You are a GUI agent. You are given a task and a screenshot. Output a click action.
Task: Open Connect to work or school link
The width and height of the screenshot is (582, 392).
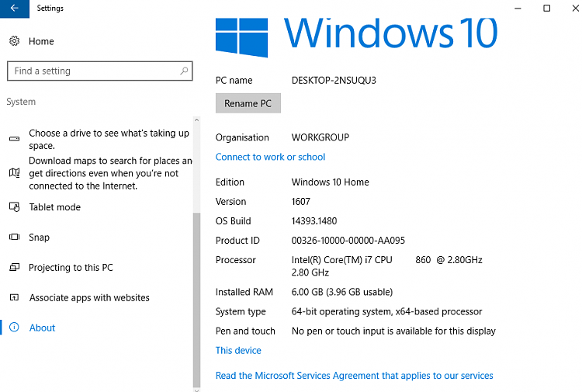[270, 157]
